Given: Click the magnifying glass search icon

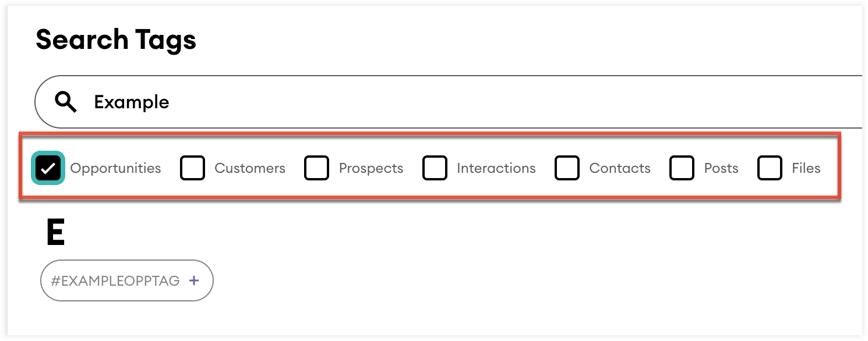Looking at the screenshot, I should point(66,102).
